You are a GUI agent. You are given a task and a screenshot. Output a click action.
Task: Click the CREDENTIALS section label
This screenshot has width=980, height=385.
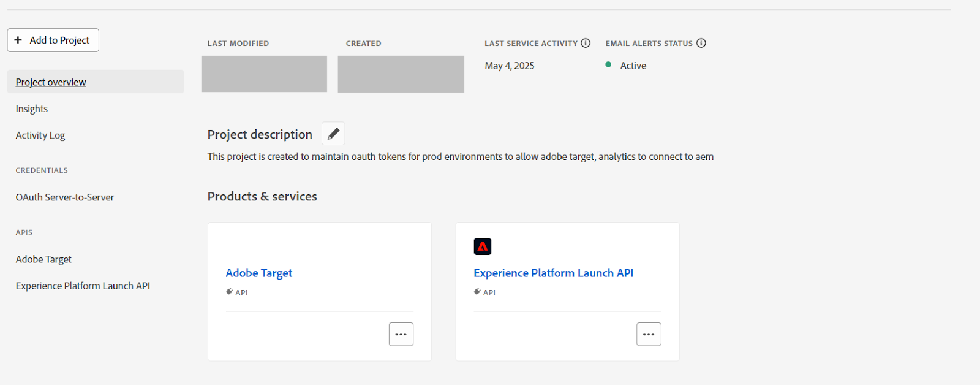42,170
